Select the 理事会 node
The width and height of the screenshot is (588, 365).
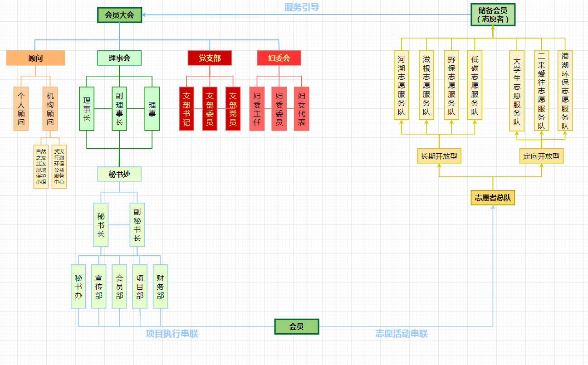click(x=119, y=58)
